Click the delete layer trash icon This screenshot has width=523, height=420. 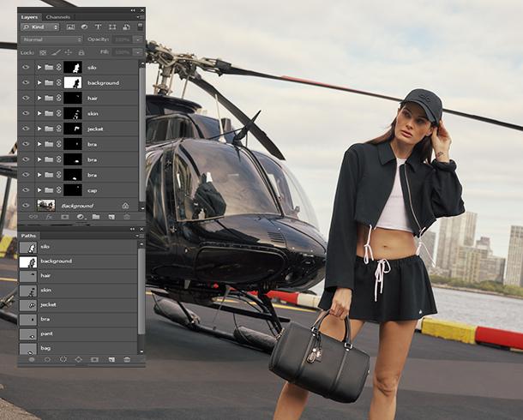(127, 217)
